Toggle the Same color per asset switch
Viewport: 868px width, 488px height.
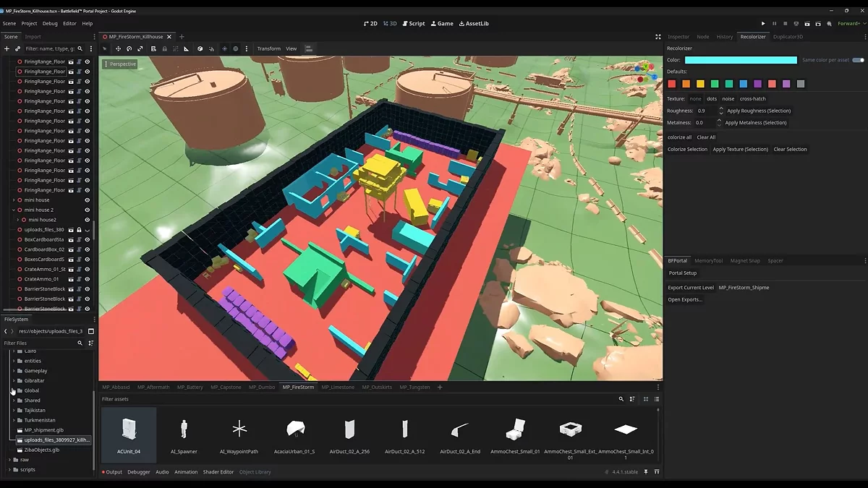click(x=858, y=60)
